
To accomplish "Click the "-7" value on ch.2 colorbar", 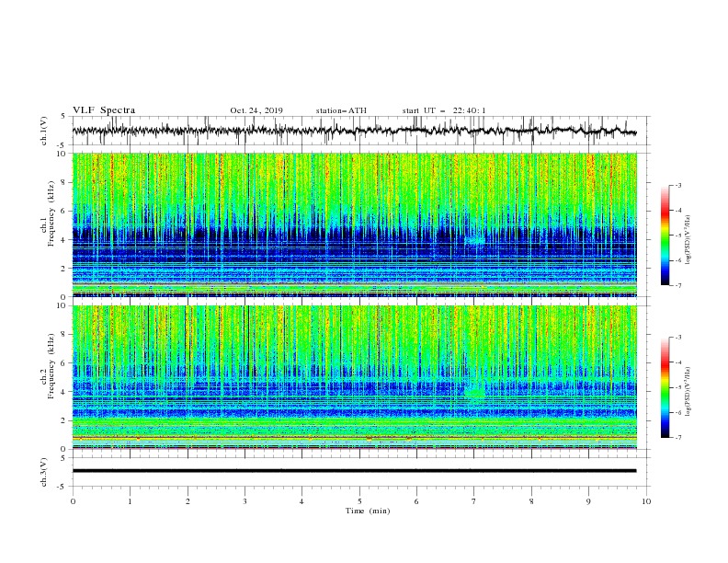I will click(x=677, y=437).
